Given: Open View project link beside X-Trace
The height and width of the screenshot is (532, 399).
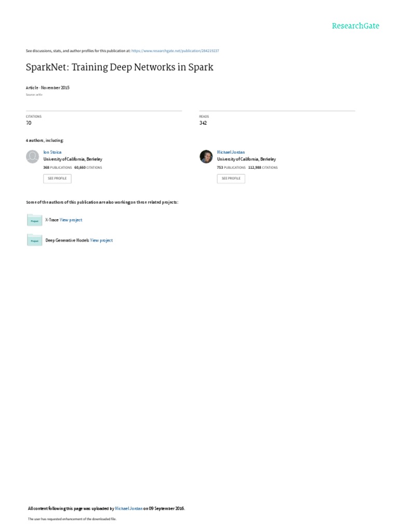Looking at the screenshot, I should point(71,220).
